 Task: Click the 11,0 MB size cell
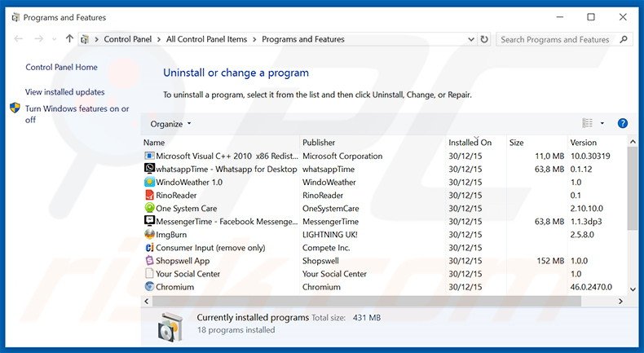549,157
